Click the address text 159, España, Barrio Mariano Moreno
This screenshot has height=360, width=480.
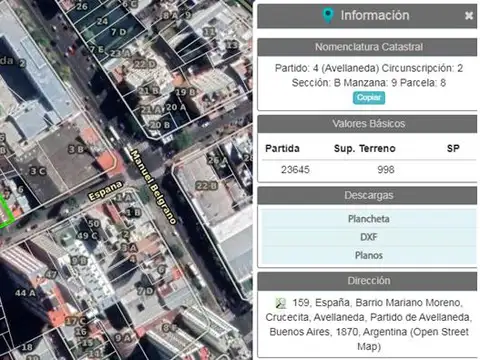pyautogui.click(x=377, y=303)
